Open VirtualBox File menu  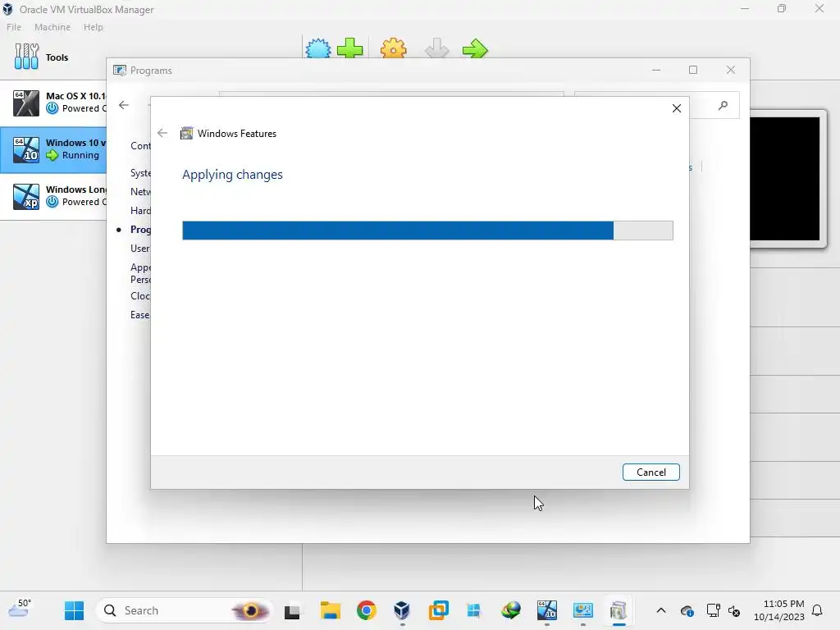pyautogui.click(x=14, y=27)
